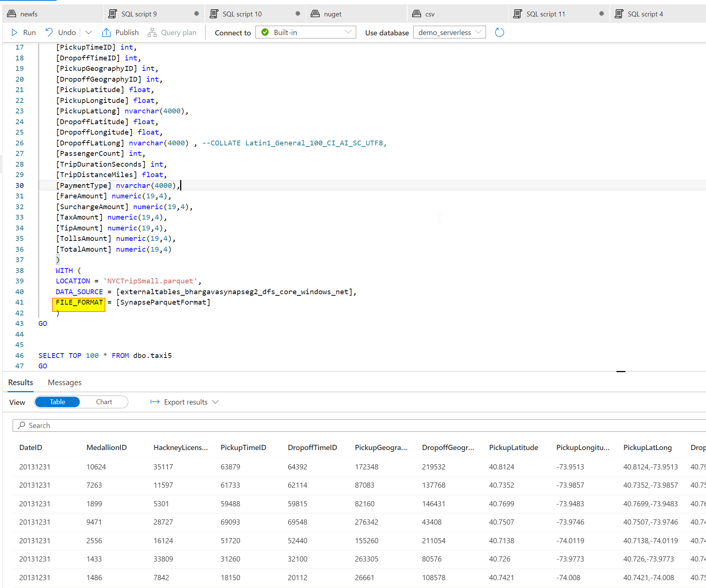Screen dimensions: 706x588
Task: Select the Publish icon
Action: point(106,32)
